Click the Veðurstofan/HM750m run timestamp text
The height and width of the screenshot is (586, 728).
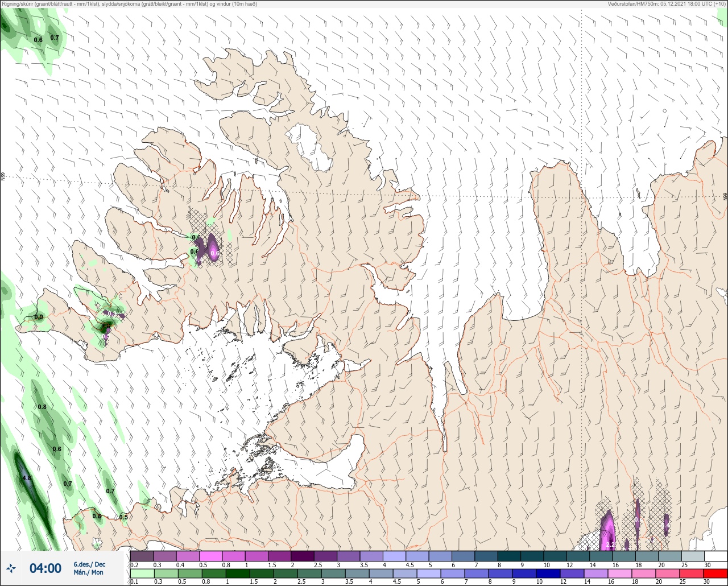tap(667, 3)
